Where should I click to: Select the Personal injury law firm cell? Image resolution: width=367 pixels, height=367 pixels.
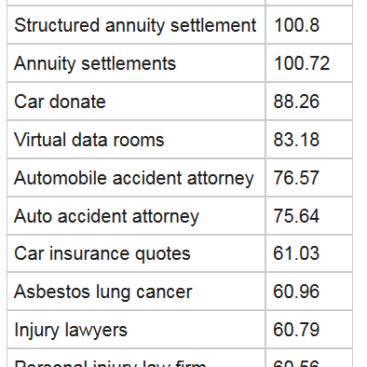point(136,358)
